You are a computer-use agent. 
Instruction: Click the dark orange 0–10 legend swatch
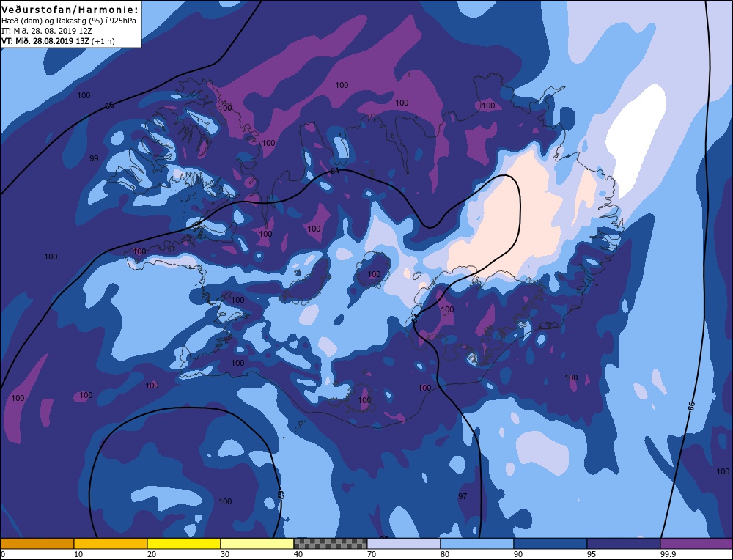tap(37, 544)
